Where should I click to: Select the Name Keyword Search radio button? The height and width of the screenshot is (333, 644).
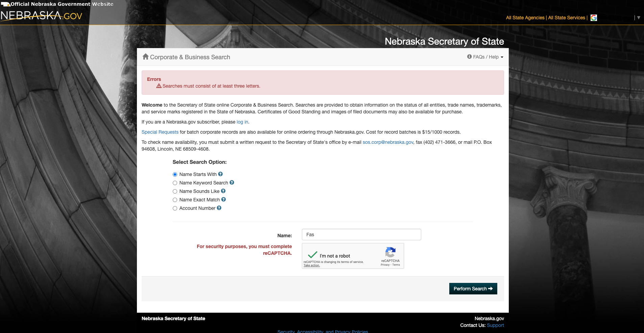click(x=175, y=183)
